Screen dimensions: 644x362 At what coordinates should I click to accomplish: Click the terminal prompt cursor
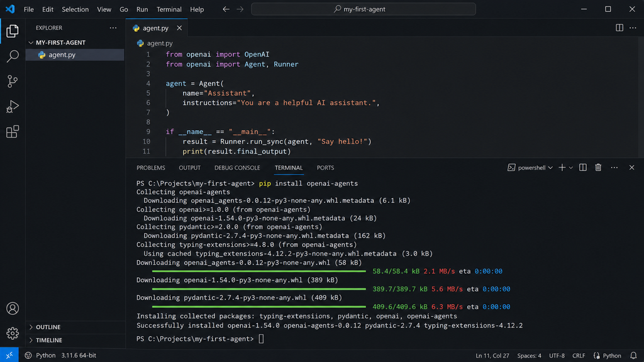click(x=261, y=339)
